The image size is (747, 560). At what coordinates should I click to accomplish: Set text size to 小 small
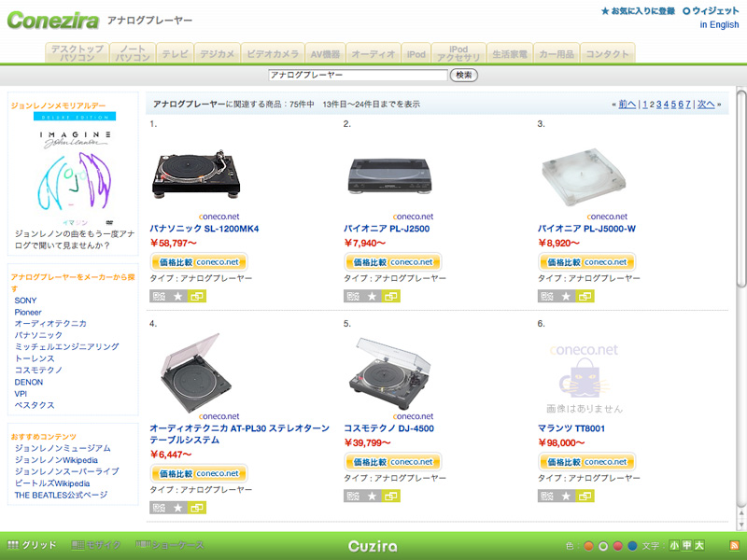(x=674, y=546)
